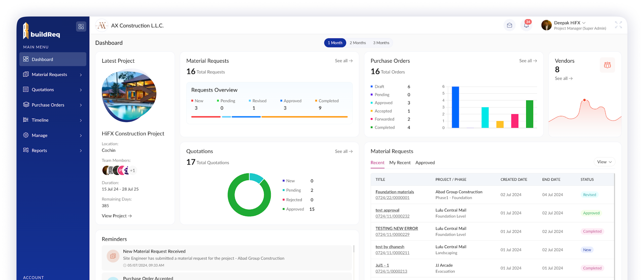This screenshot has width=644, height=280.
Task: Click the Manage gear icon in sidebar
Action: pyautogui.click(x=26, y=135)
